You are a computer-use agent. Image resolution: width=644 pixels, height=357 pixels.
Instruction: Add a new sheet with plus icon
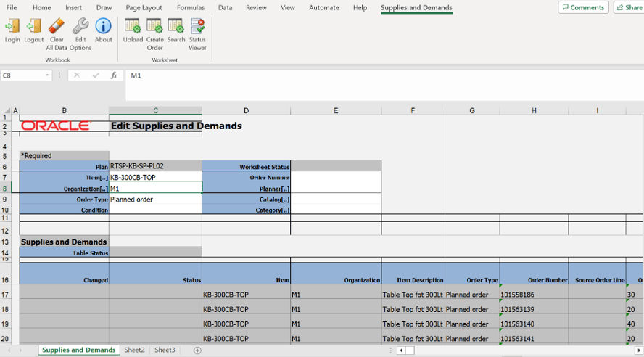coord(197,350)
